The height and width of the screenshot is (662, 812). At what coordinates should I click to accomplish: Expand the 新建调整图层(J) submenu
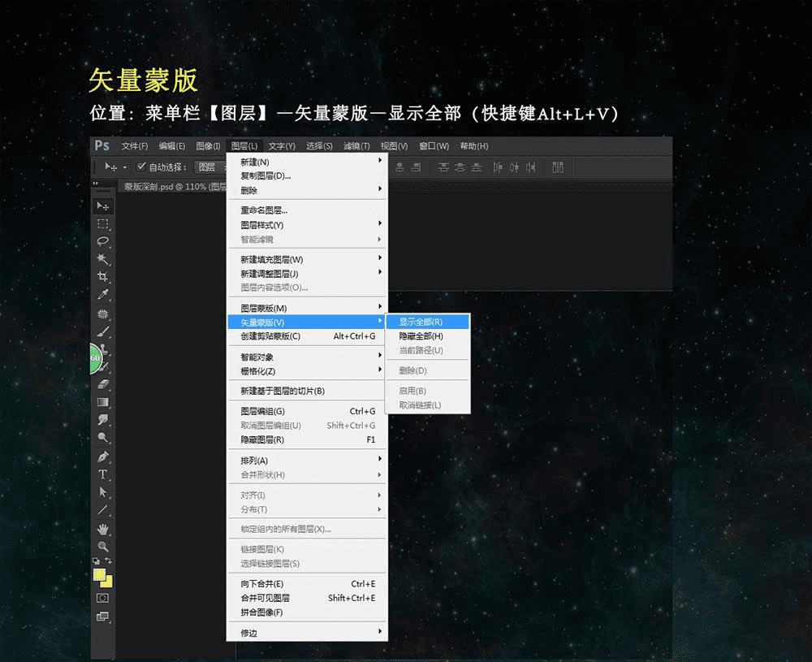click(x=307, y=274)
